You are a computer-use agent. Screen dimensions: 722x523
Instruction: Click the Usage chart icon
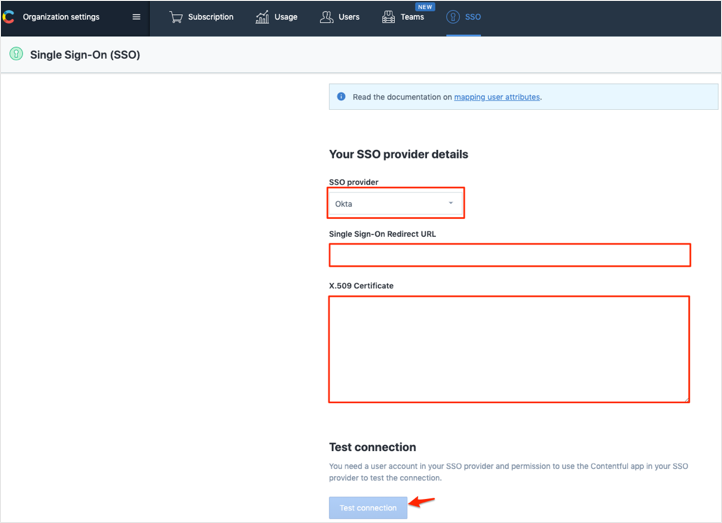262,17
